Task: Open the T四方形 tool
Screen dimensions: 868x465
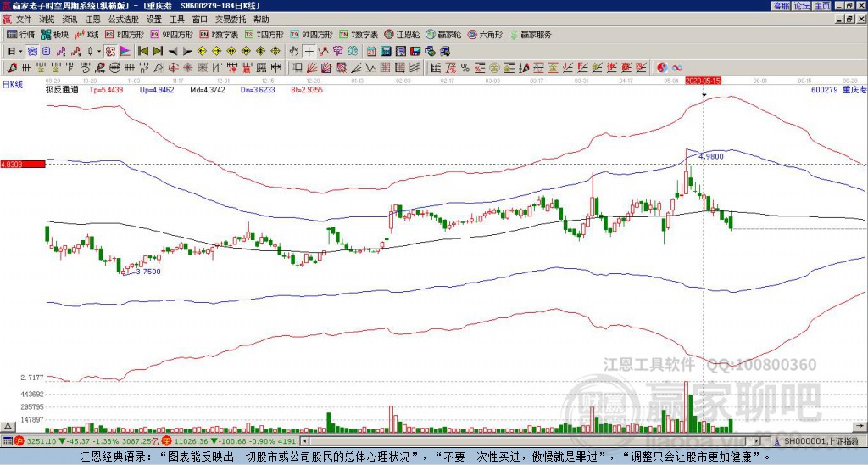Action: (264, 34)
